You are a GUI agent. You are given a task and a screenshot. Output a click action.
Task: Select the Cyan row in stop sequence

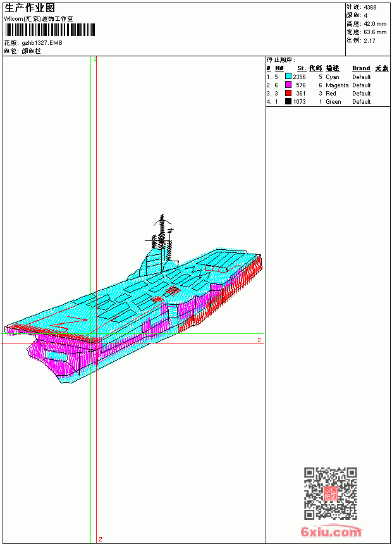[328, 77]
